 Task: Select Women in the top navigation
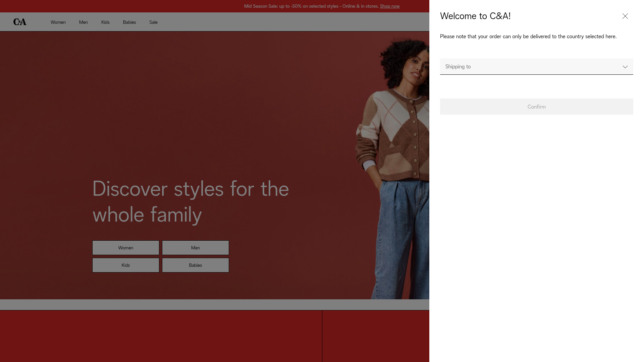pyautogui.click(x=58, y=22)
